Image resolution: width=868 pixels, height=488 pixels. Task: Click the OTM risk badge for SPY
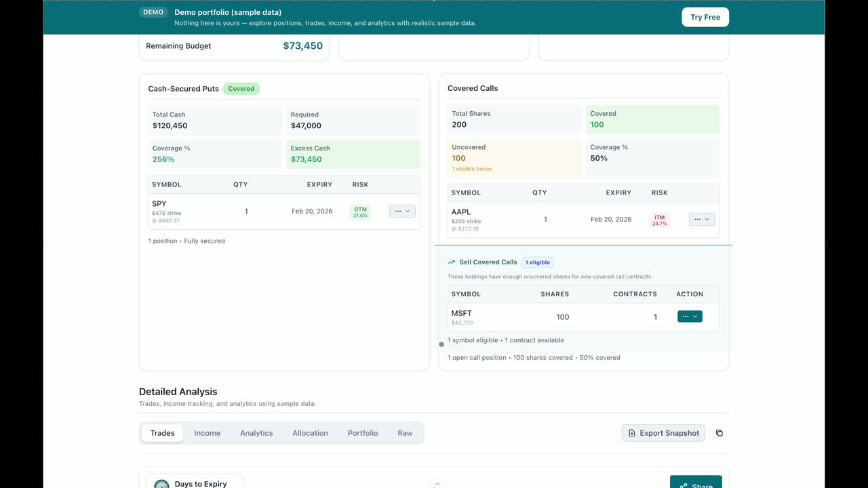[360, 212]
